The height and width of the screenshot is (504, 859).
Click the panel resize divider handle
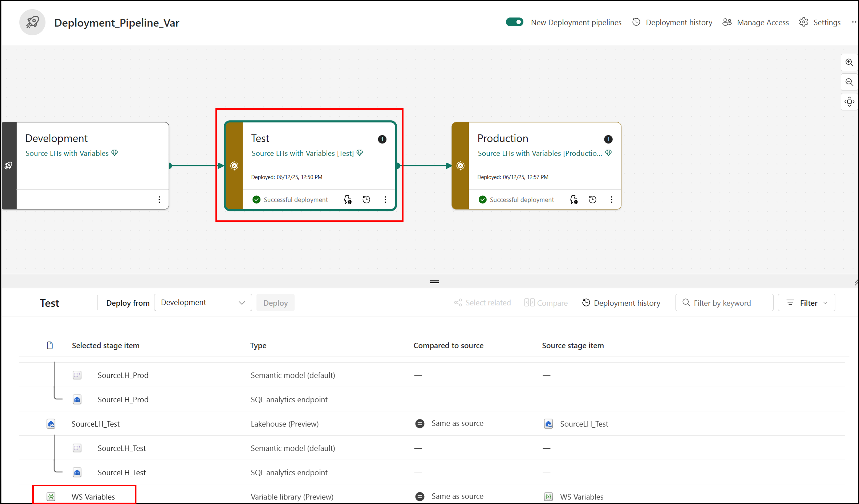434,282
